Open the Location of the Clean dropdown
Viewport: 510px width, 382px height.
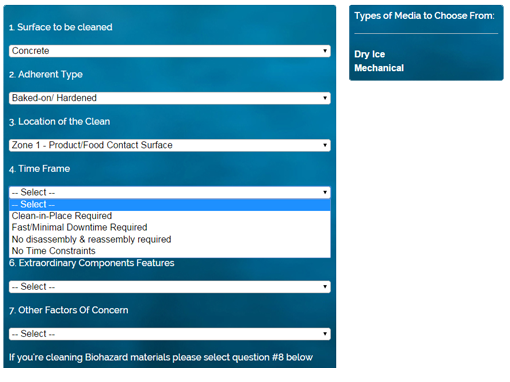tap(170, 145)
